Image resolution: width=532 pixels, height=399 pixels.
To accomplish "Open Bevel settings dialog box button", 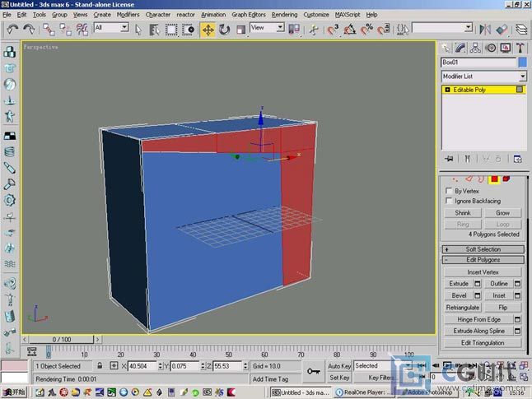I will coord(478,295).
